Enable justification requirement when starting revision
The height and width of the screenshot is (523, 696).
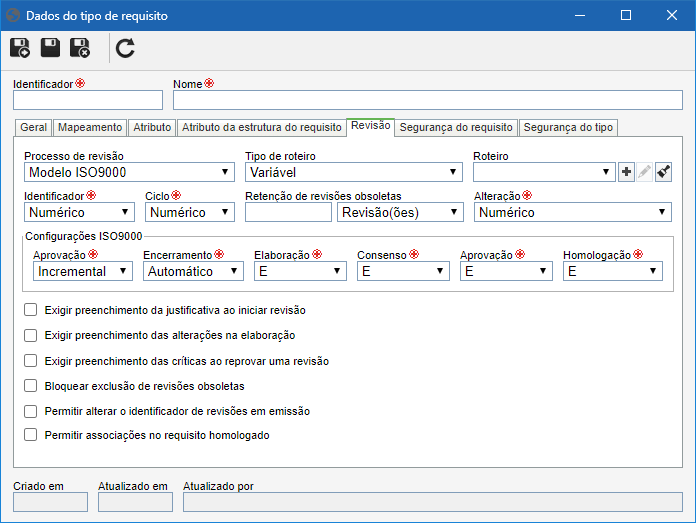coord(31,310)
